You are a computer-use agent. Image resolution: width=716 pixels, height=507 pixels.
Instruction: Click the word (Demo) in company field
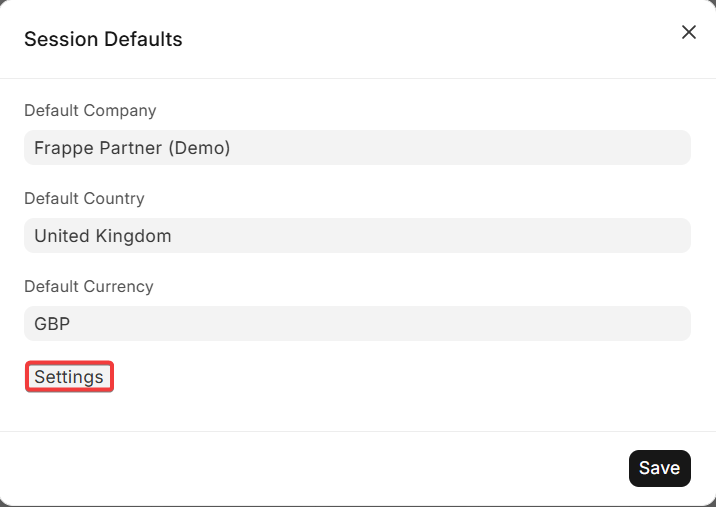pyautogui.click(x=199, y=148)
